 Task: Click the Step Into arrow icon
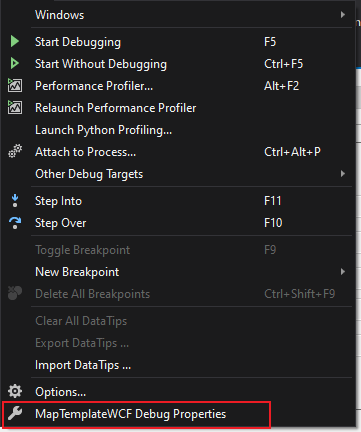click(15, 201)
